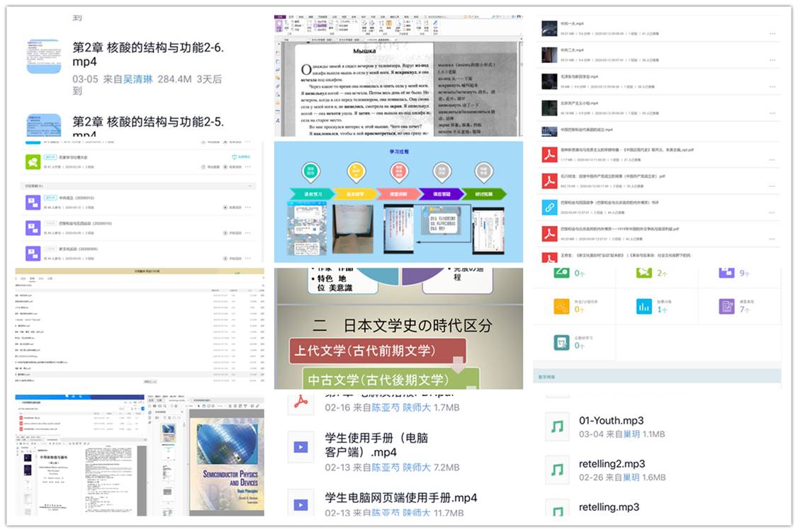Click the purple notebook icon showing 7个

[726, 306]
